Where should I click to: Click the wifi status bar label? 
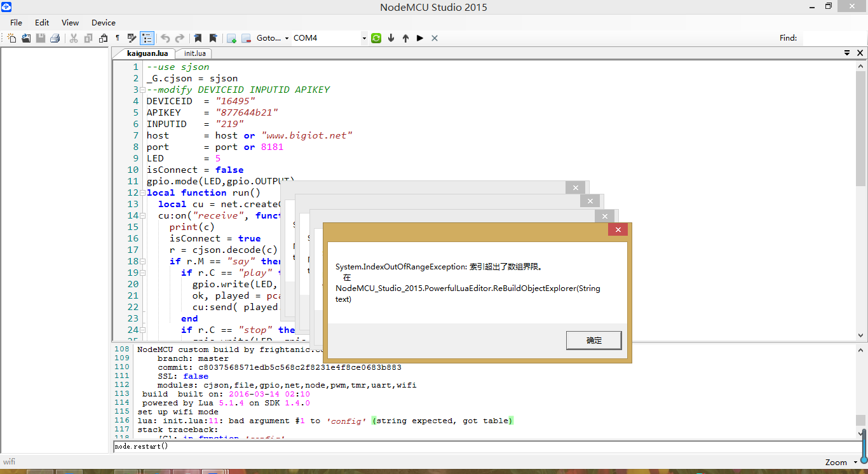click(10, 462)
